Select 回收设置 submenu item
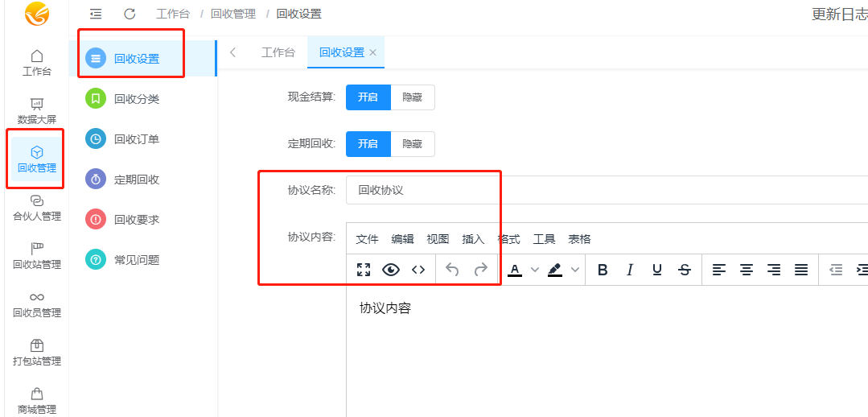 click(x=143, y=58)
